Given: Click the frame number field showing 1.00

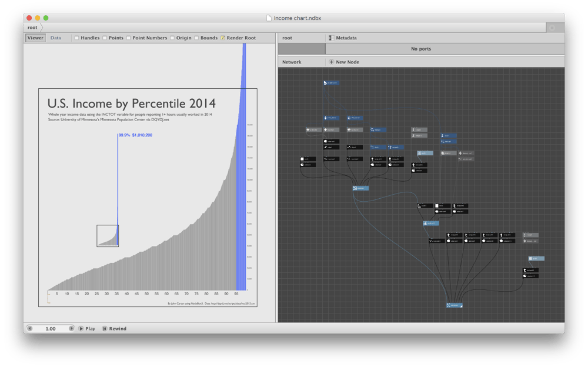Looking at the screenshot, I should click(x=51, y=329).
